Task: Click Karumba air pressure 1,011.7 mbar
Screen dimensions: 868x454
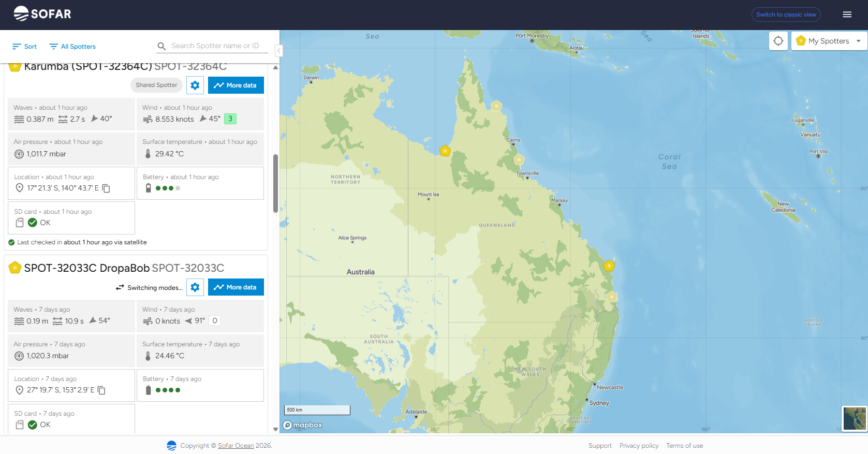Action: (x=46, y=154)
